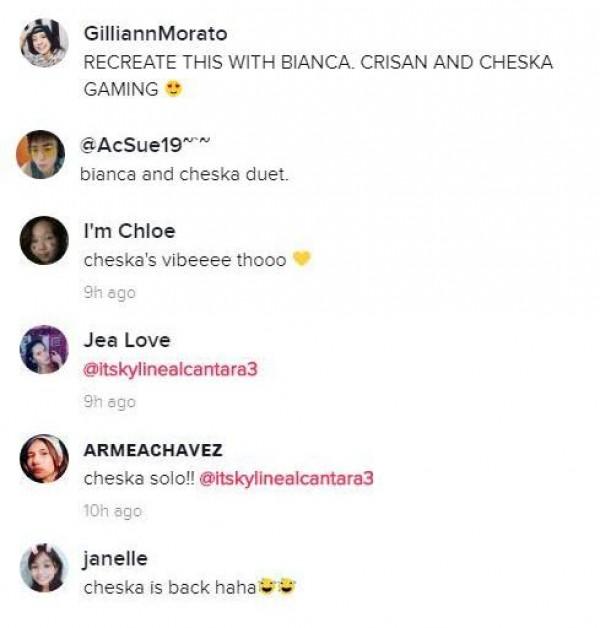The width and height of the screenshot is (600, 628).
Task: Click 9h ago under cheska's vibeeee comment
Action: pyautogui.click(x=110, y=293)
